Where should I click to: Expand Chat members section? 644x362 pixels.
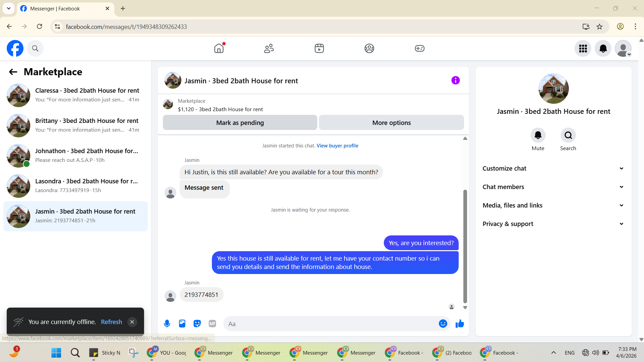click(x=553, y=187)
